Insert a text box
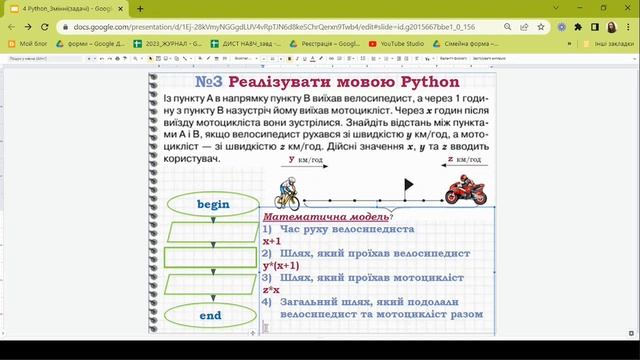Screen dimensions: 640x360 158,59
